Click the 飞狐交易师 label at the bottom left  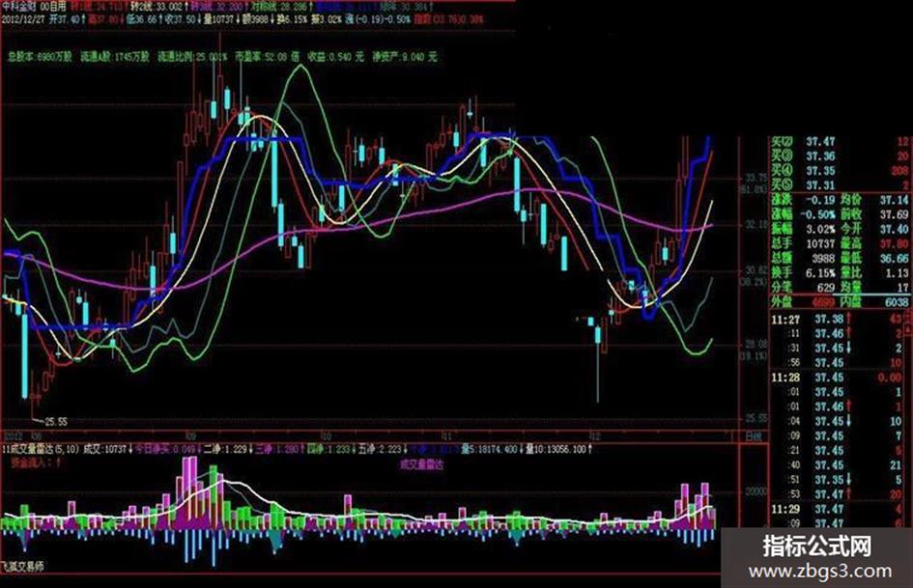(22, 566)
